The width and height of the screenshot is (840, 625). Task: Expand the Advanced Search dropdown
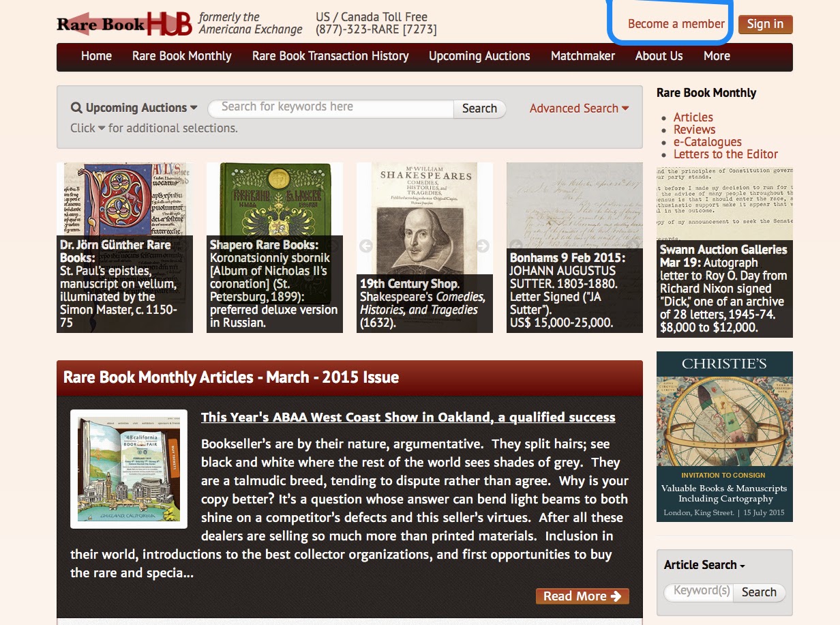(579, 108)
